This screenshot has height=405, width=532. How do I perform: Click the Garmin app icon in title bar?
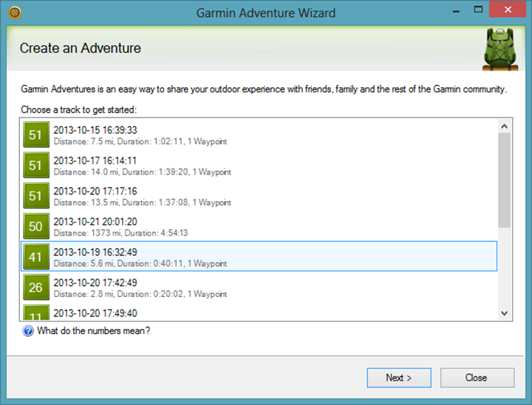coord(15,13)
